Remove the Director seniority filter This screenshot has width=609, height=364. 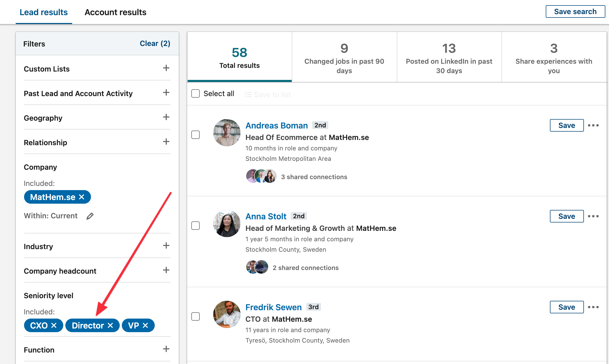tap(110, 325)
